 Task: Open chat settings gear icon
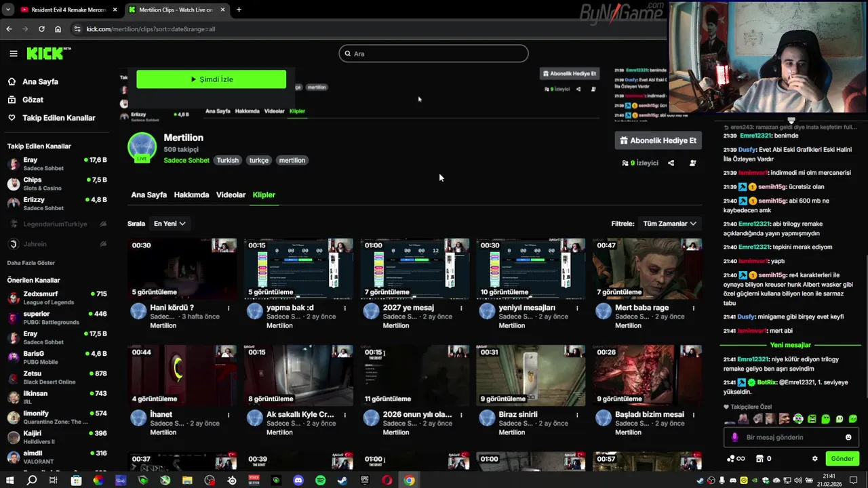click(815, 459)
